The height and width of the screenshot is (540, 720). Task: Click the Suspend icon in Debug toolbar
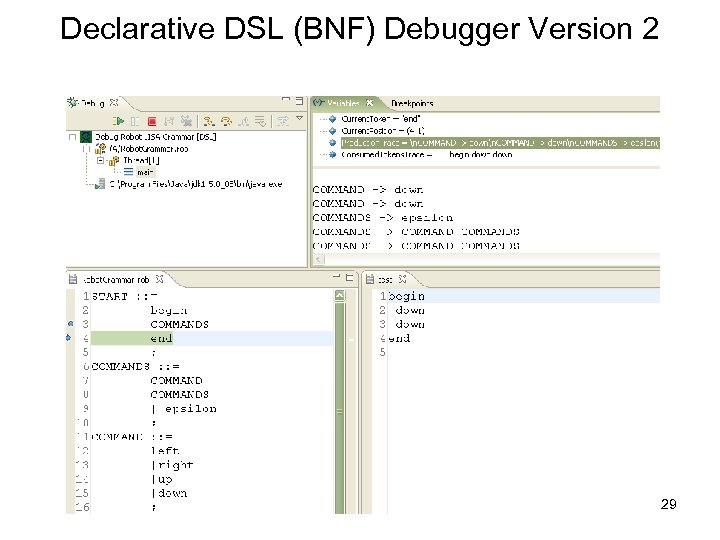(135, 121)
